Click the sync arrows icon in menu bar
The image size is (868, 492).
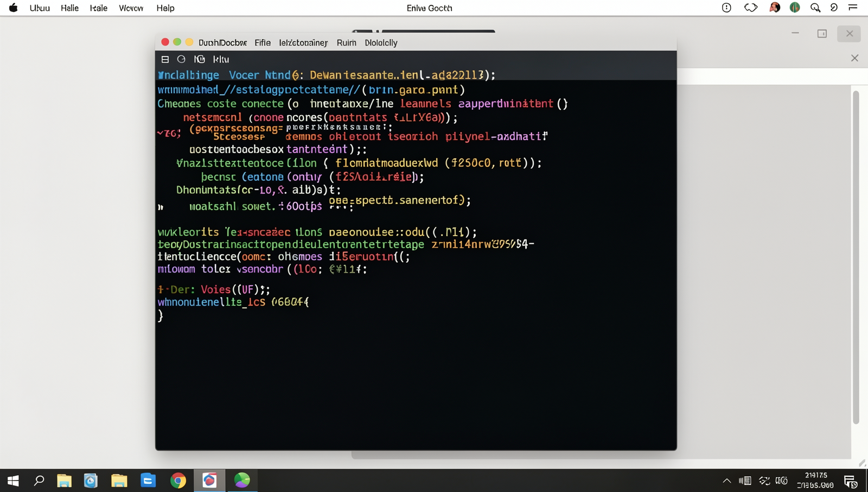point(751,8)
